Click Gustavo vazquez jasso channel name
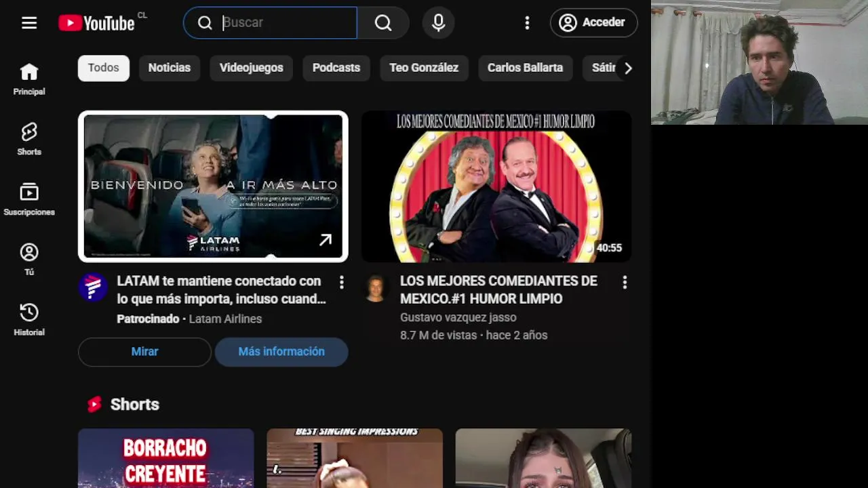 [x=458, y=317]
